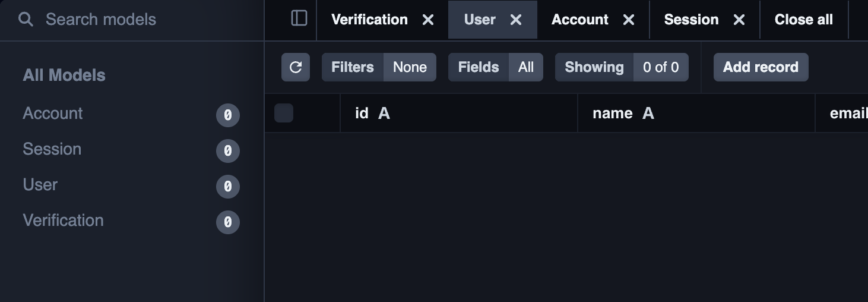Screen dimensions: 868x302
Task: Close the Account tab
Action: click(x=628, y=20)
